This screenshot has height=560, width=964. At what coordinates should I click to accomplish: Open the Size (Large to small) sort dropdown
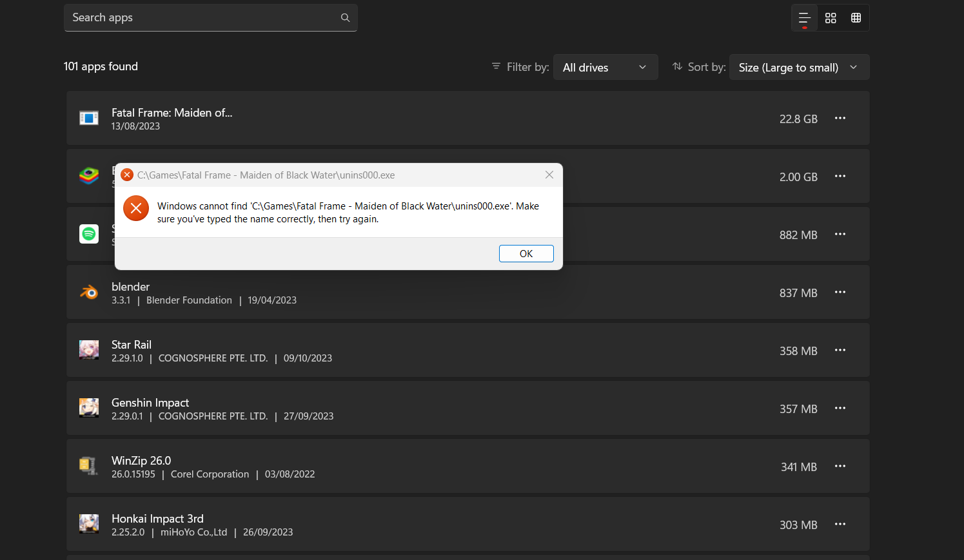(x=799, y=67)
